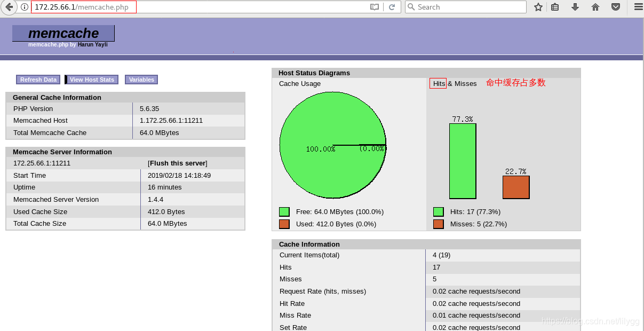Click the Free: 64.0 MBytes (100.0%) legend text
Image resolution: width=644 pixels, height=331 pixels.
(x=340, y=212)
